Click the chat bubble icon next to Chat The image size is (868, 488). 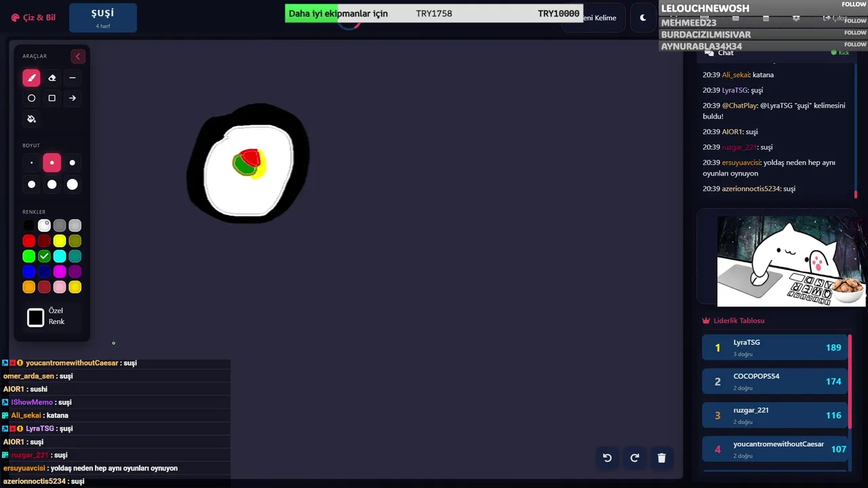point(709,52)
